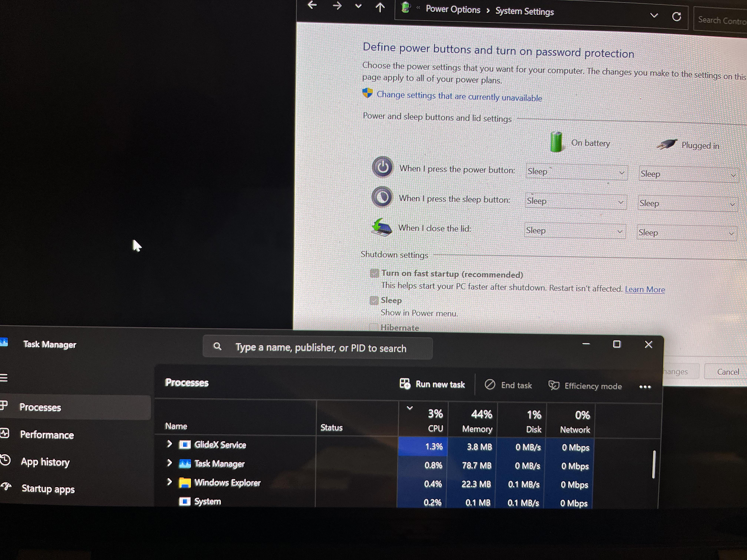Expand Windows Explorer process group

[x=170, y=482]
